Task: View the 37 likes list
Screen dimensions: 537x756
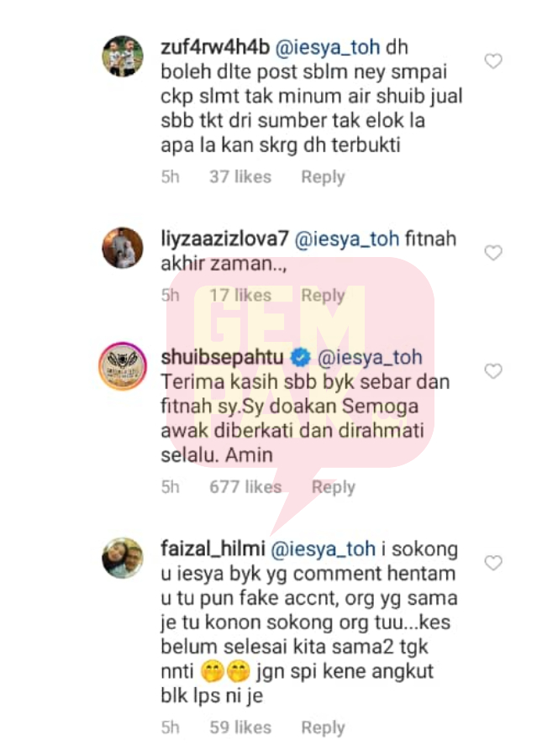Action: point(240,177)
